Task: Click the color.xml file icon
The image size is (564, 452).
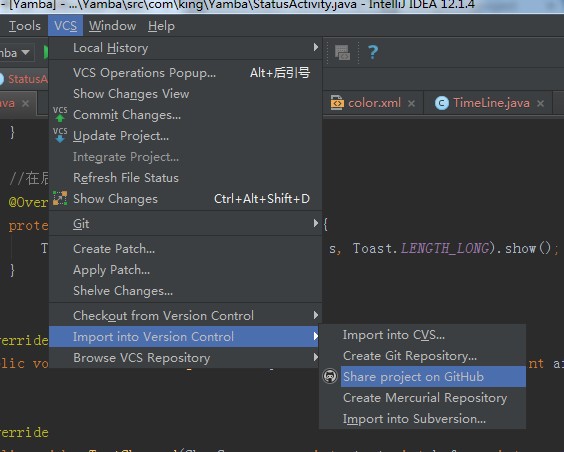Action: [x=337, y=103]
